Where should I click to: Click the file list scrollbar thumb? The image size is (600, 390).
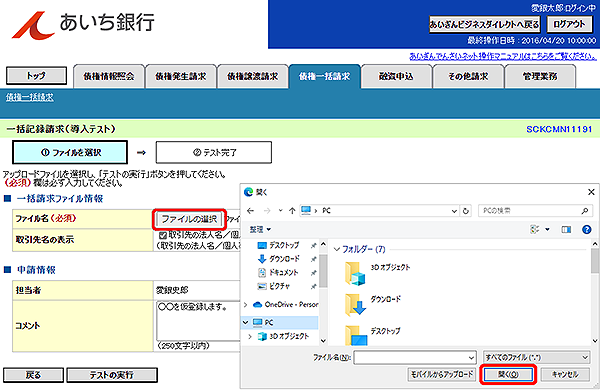595,260
